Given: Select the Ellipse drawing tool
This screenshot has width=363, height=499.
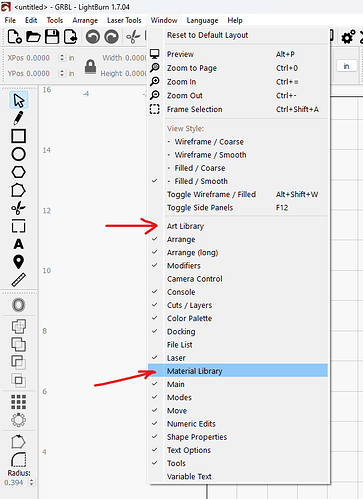Looking at the screenshot, I should pyautogui.click(x=18, y=154).
